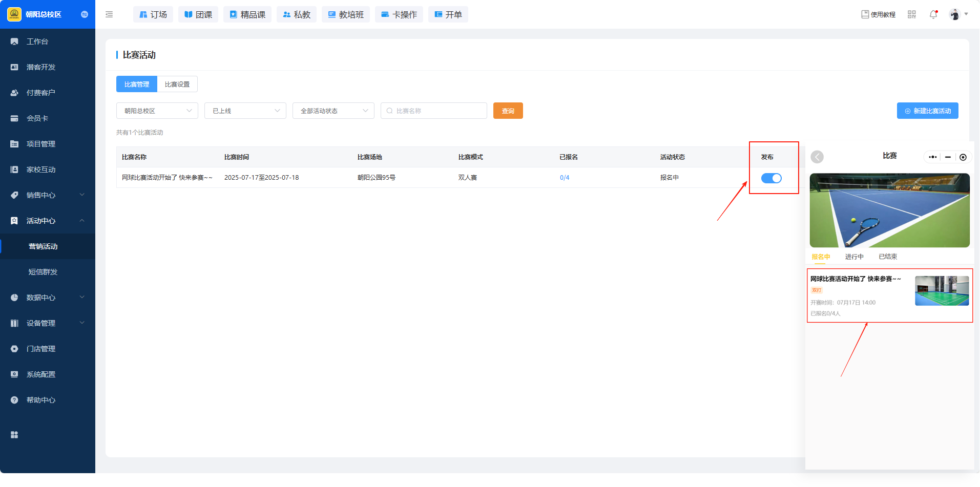Open 短信群发 in the sidebar
Image resolution: width=980 pixels, height=487 pixels.
[x=43, y=272]
